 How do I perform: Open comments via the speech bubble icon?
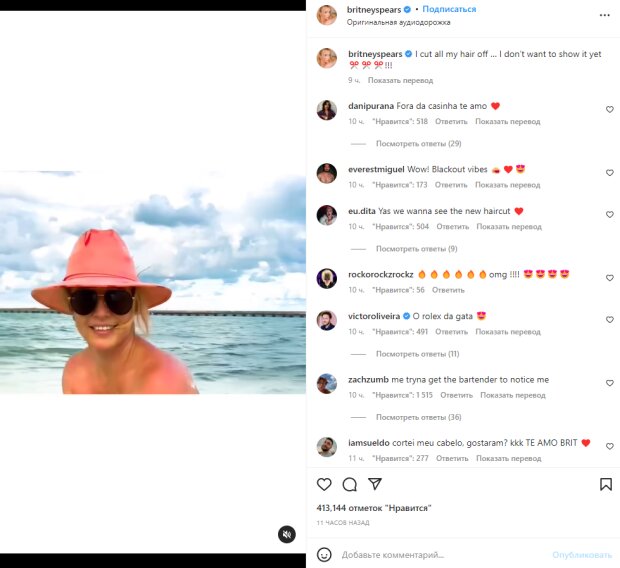coord(350,484)
